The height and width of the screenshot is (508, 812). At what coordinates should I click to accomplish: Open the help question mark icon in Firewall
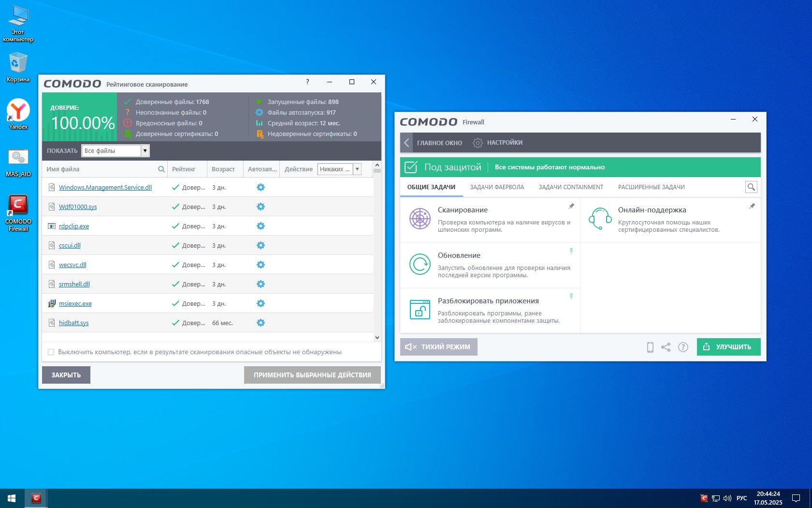pos(683,347)
